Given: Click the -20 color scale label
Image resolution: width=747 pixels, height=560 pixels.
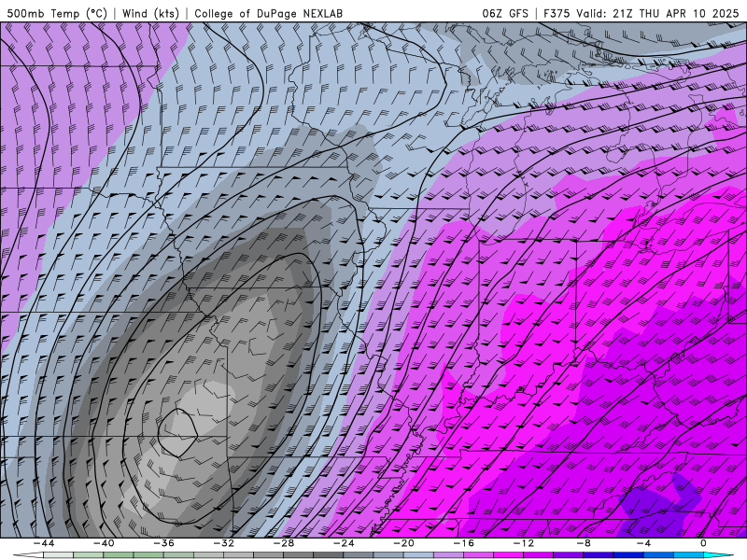Looking at the screenshot, I should point(403,543).
